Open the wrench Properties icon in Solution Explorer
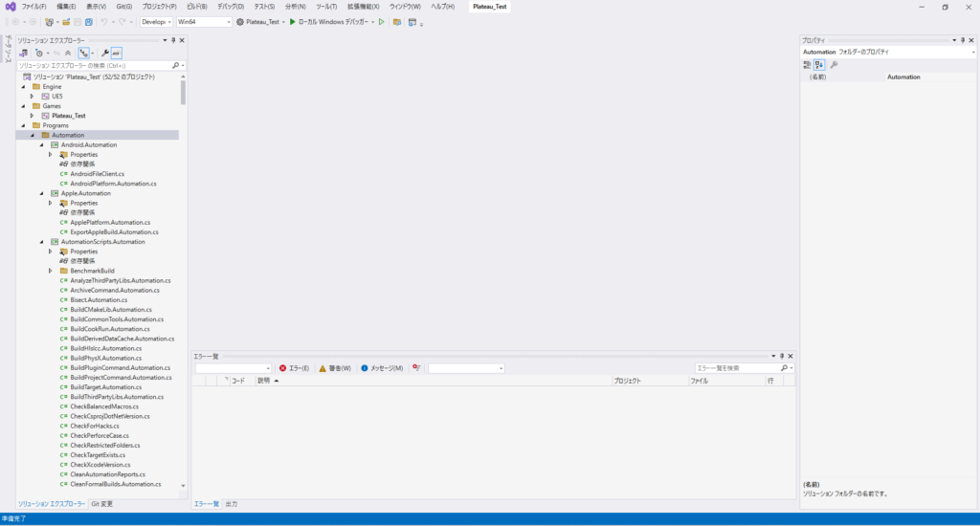The width and height of the screenshot is (980, 526). (104, 53)
